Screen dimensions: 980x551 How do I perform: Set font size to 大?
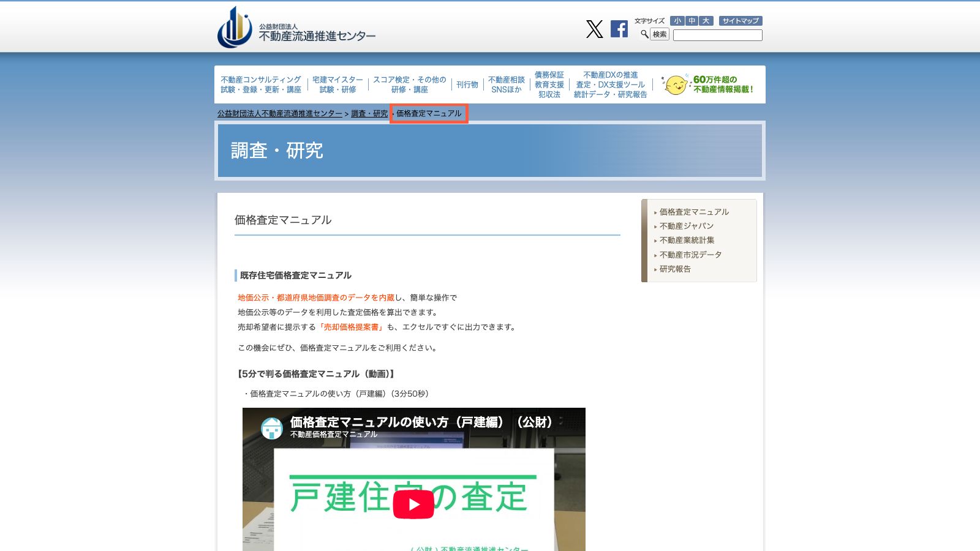tap(706, 21)
